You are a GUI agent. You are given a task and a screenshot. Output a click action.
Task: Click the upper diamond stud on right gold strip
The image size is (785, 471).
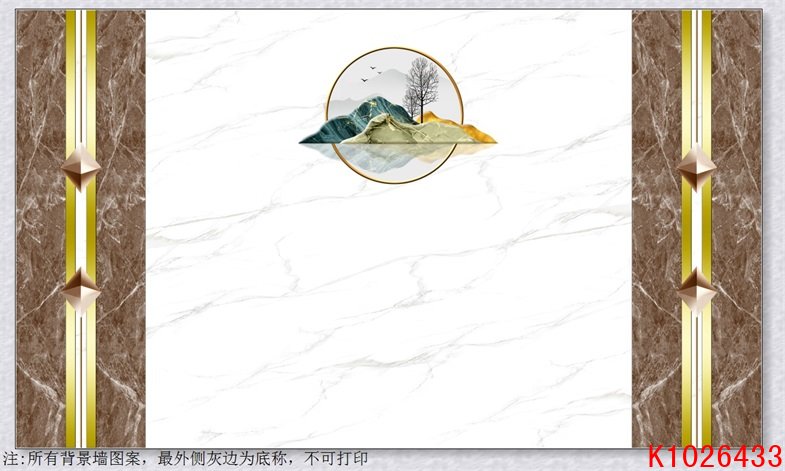pyautogui.click(x=696, y=168)
